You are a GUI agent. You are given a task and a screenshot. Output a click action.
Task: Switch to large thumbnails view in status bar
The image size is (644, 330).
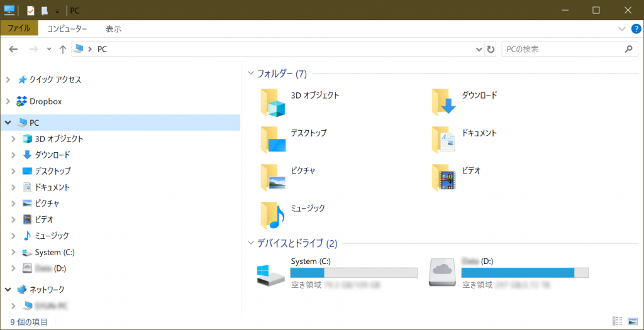pyautogui.click(x=632, y=321)
